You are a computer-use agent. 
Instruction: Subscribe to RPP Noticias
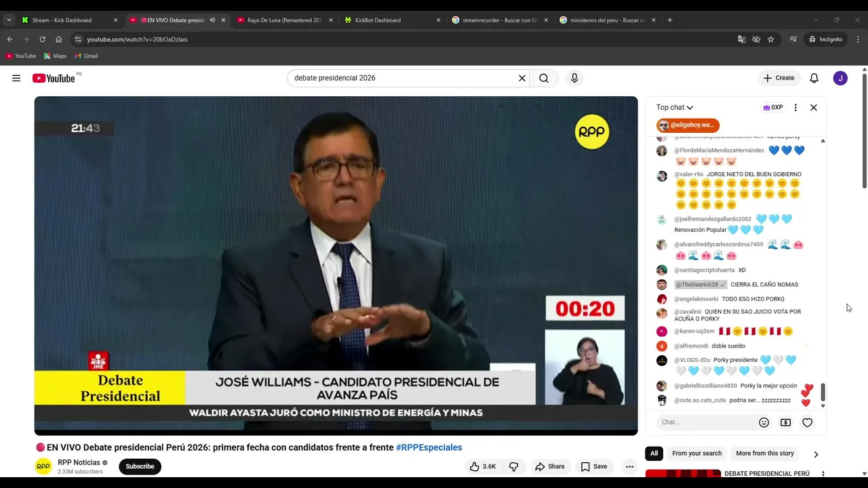click(x=140, y=466)
